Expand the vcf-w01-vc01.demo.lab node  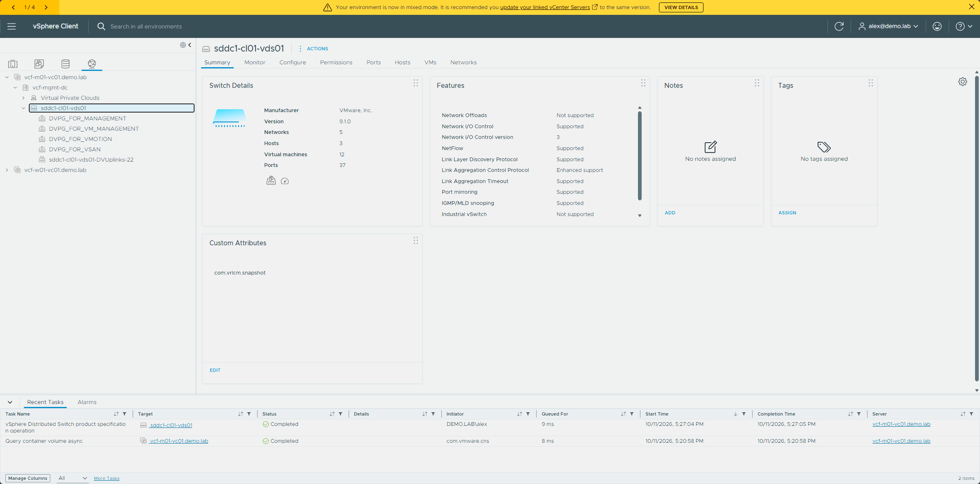[x=7, y=170]
